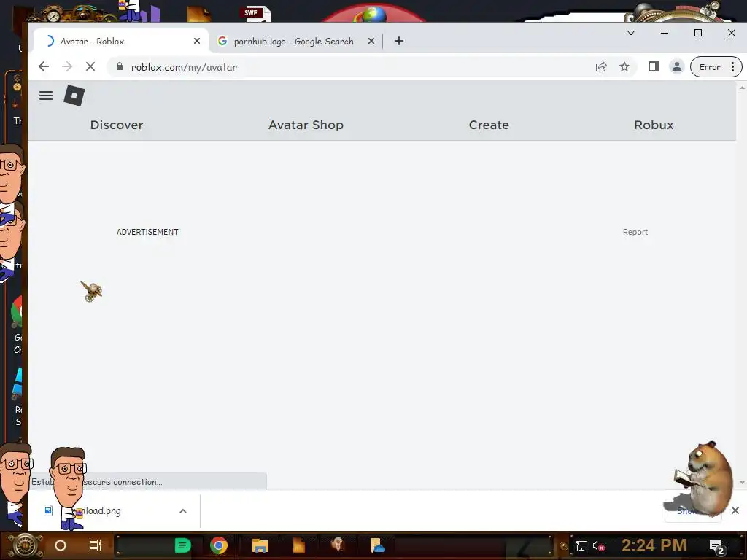Open the Windows Start button
The image size is (747, 560).
(25, 545)
